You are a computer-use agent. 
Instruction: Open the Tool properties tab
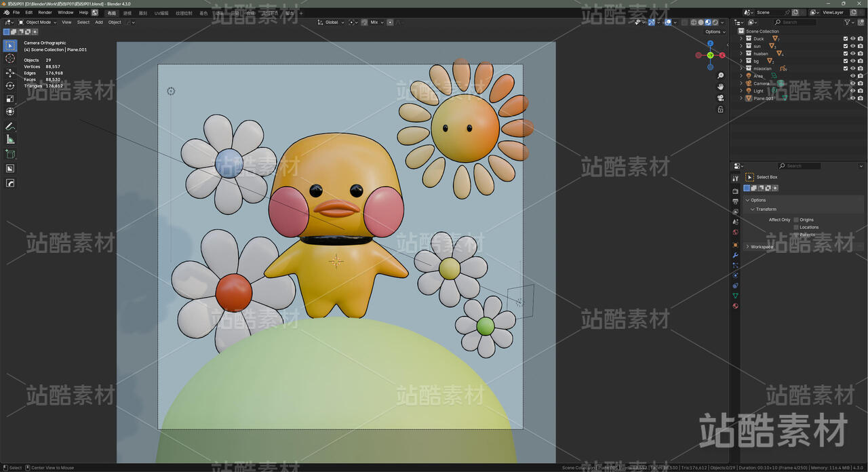pos(735,178)
